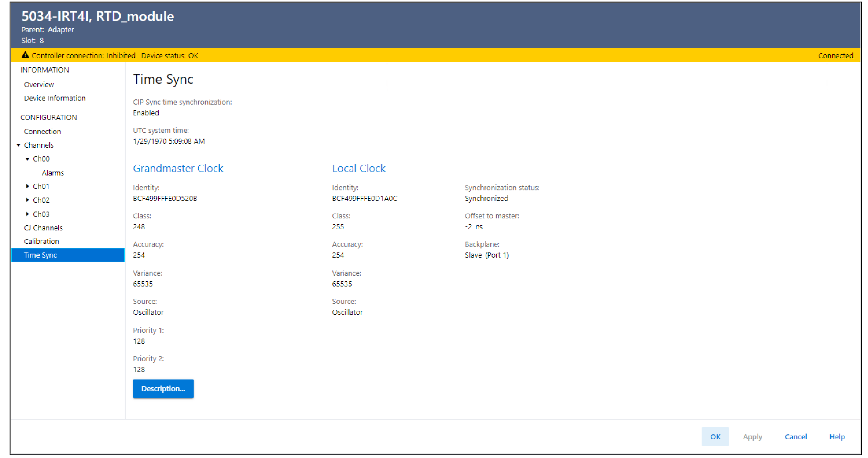Select Channels in the navigation tree
868x458 pixels.
(x=39, y=145)
